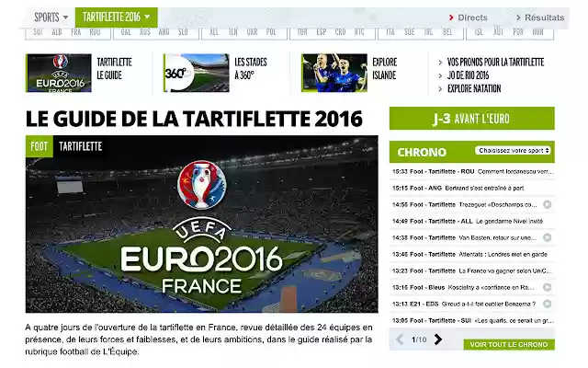Select the FOOT green tag
This screenshot has height=368, width=588.
point(39,146)
